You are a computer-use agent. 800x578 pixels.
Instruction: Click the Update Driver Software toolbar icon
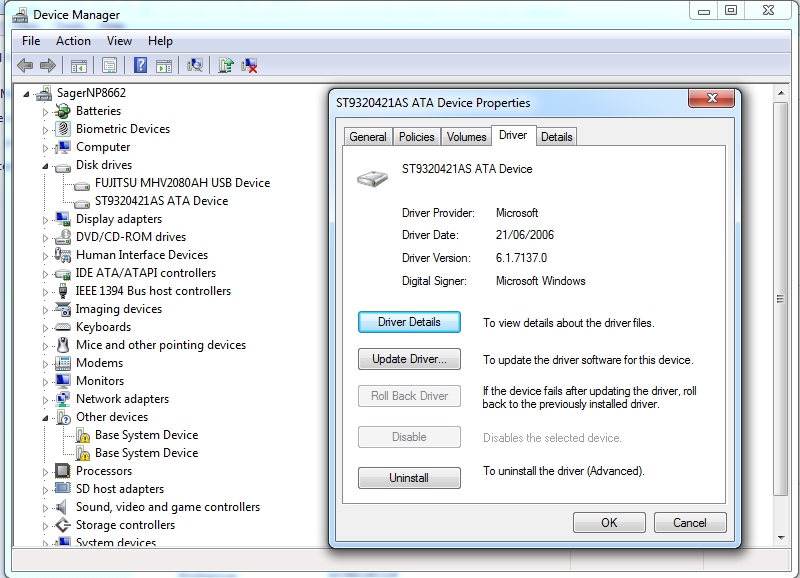[226, 65]
